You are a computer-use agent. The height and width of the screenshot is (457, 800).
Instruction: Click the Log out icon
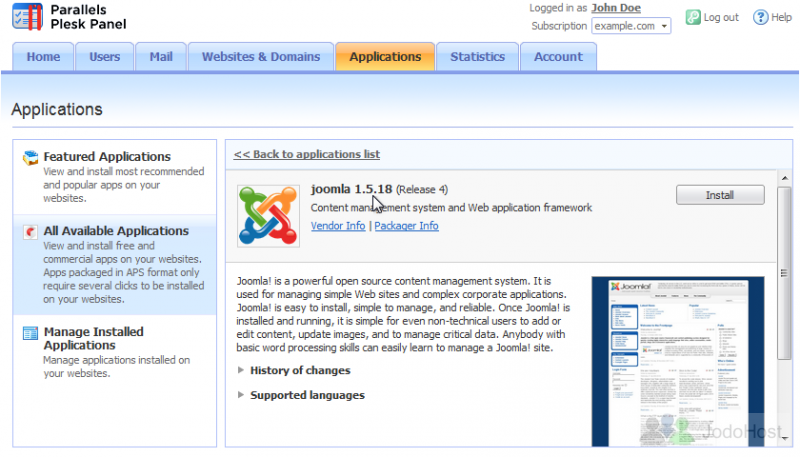click(x=692, y=17)
